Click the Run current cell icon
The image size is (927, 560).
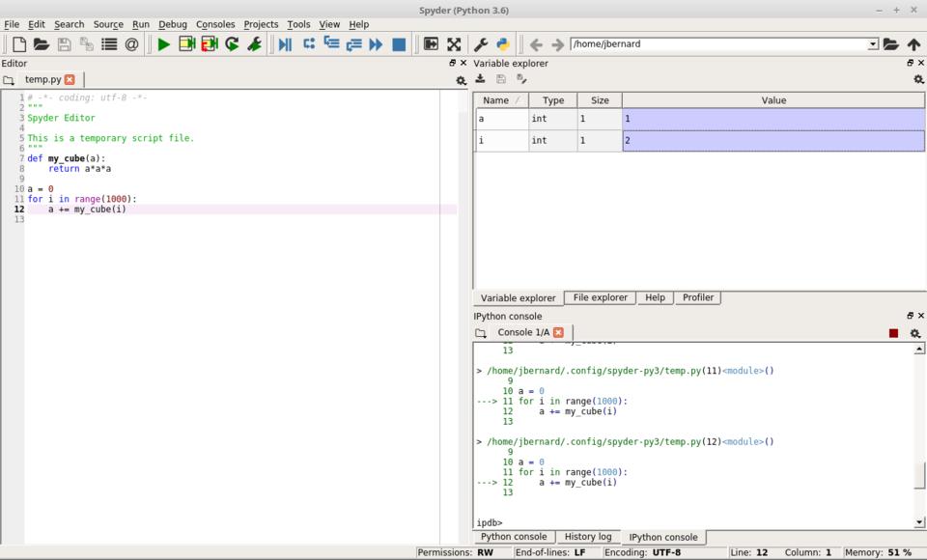click(x=186, y=44)
